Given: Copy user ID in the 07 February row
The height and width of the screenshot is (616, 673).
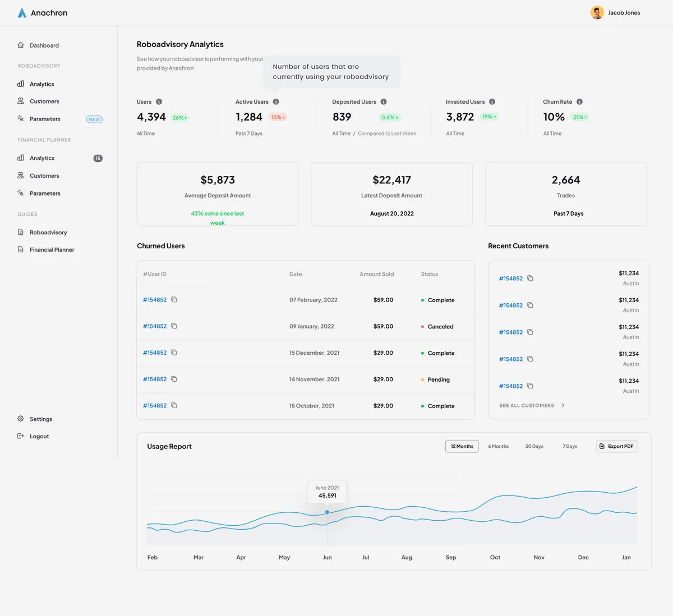Looking at the screenshot, I should click(174, 300).
